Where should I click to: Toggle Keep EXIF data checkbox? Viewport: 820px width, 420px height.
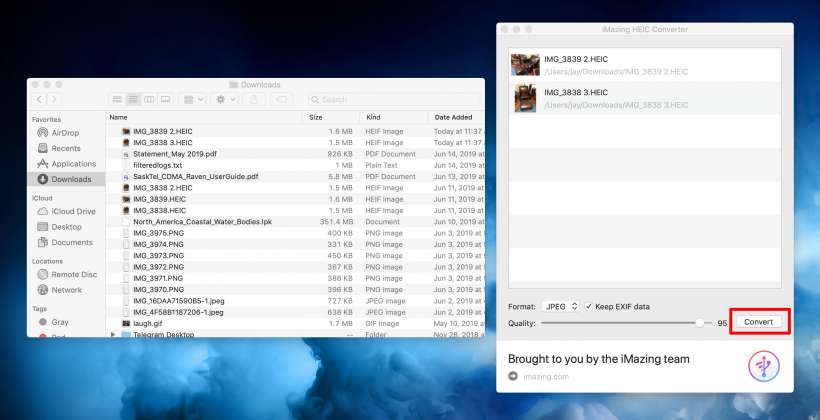588,307
